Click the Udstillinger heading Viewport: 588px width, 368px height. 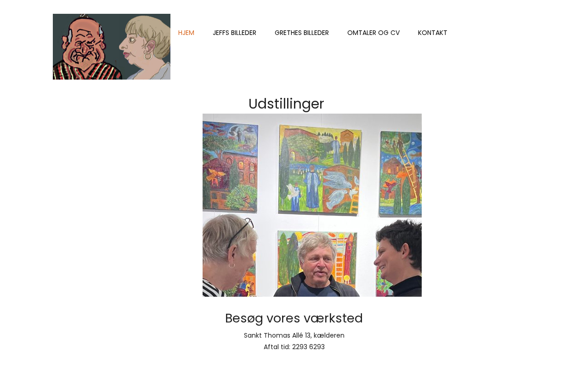(x=286, y=103)
